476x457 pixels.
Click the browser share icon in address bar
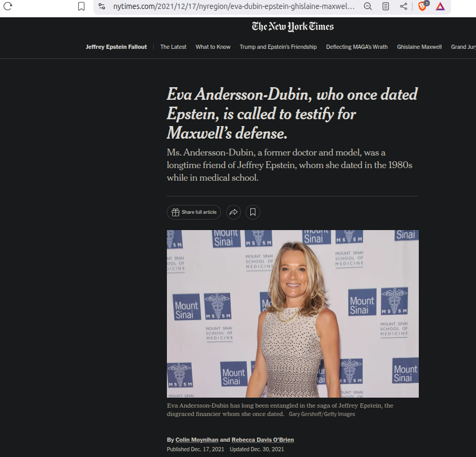[404, 6]
